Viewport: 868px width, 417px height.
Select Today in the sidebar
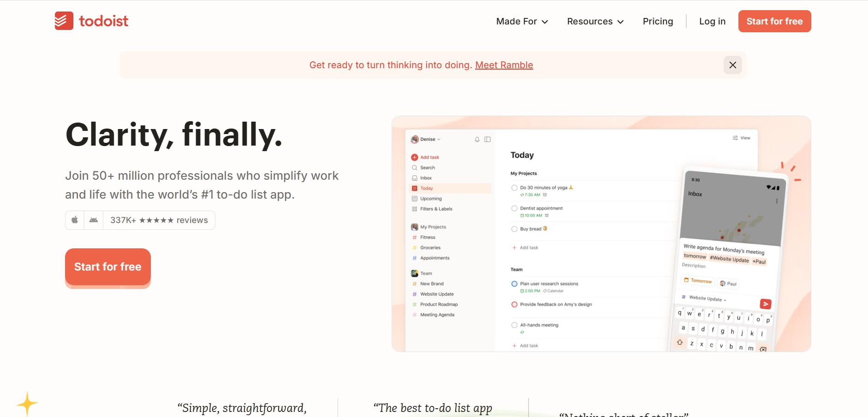450,188
